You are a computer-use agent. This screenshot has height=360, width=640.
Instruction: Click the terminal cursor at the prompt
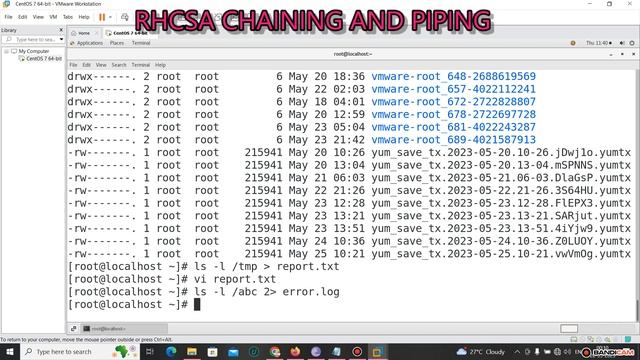pyautogui.click(x=197, y=304)
